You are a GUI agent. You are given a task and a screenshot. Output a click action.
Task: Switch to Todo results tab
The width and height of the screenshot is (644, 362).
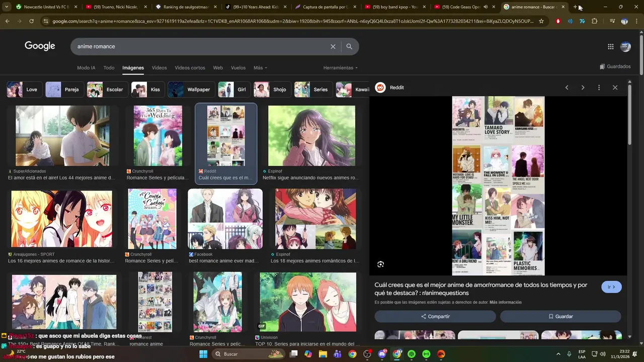click(x=109, y=68)
